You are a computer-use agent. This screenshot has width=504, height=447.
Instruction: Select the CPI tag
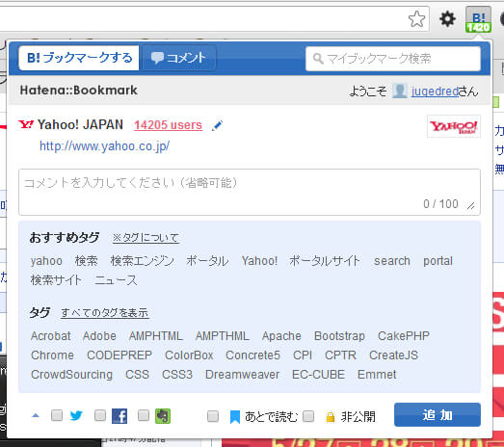[x=303, y=355]
